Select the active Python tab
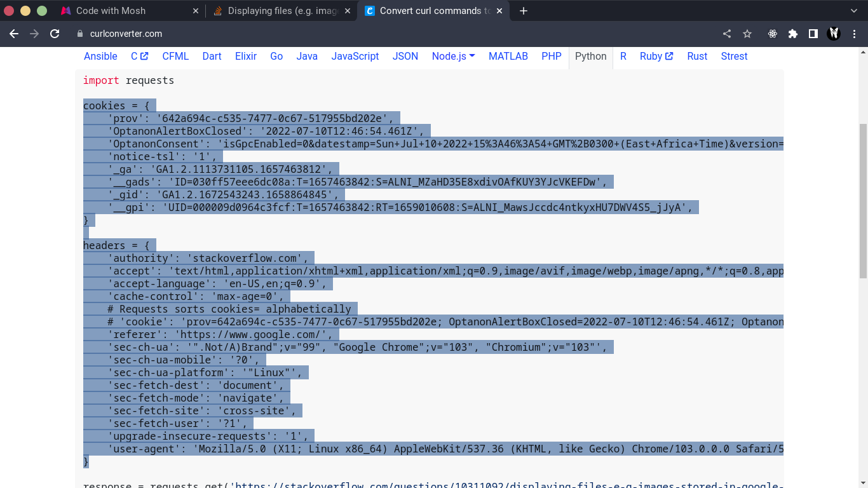Viewport: 868px width, 488px height. 591,56
